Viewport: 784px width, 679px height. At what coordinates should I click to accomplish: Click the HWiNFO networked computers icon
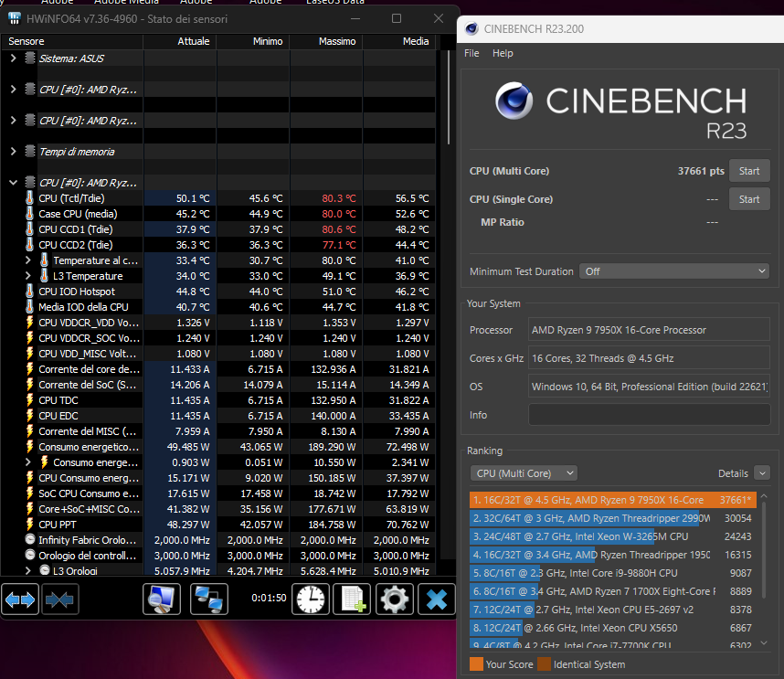tap(209, 599)
